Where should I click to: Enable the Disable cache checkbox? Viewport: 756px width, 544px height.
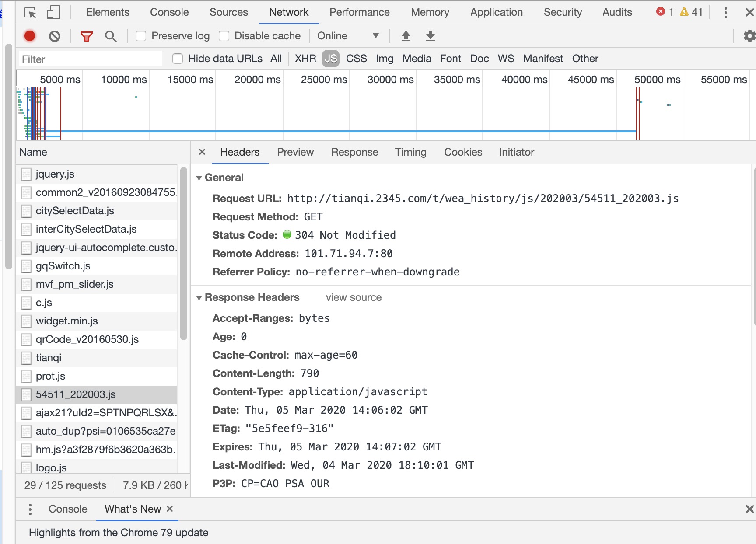pos(224,36)
